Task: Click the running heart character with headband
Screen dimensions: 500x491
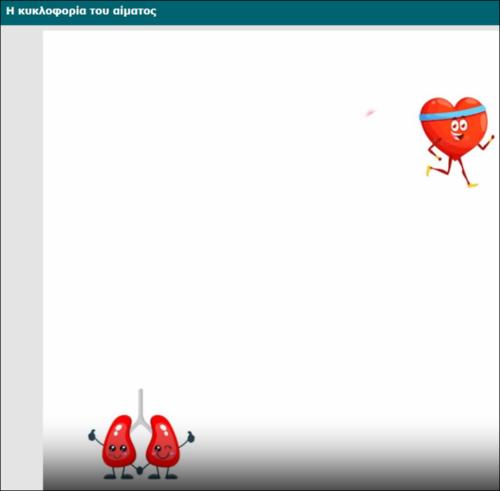Action: pyautogui.click(x=456, y=142)
